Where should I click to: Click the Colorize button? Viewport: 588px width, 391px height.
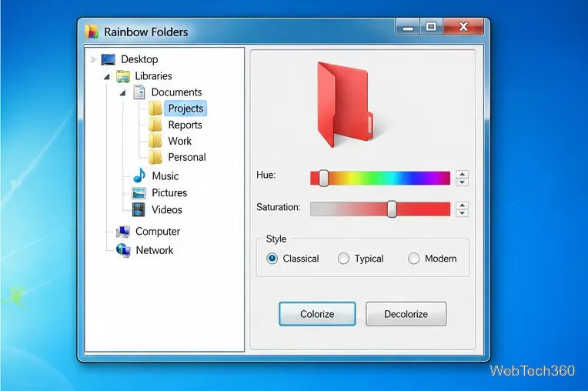pos(317,314)
